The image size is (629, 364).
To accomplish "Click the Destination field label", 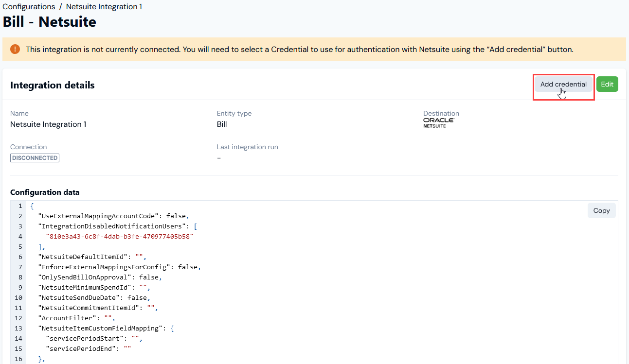I will [x=441, y=113].
